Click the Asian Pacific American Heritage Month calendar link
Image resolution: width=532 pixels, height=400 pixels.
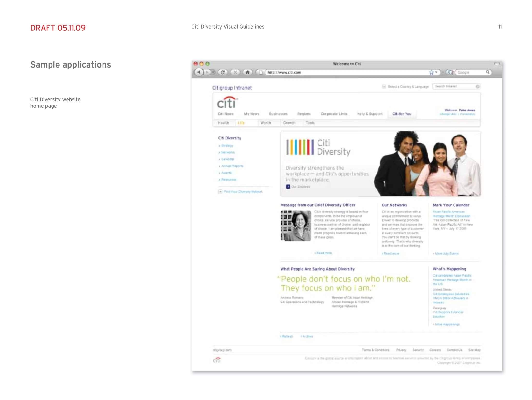coord(451,214)
